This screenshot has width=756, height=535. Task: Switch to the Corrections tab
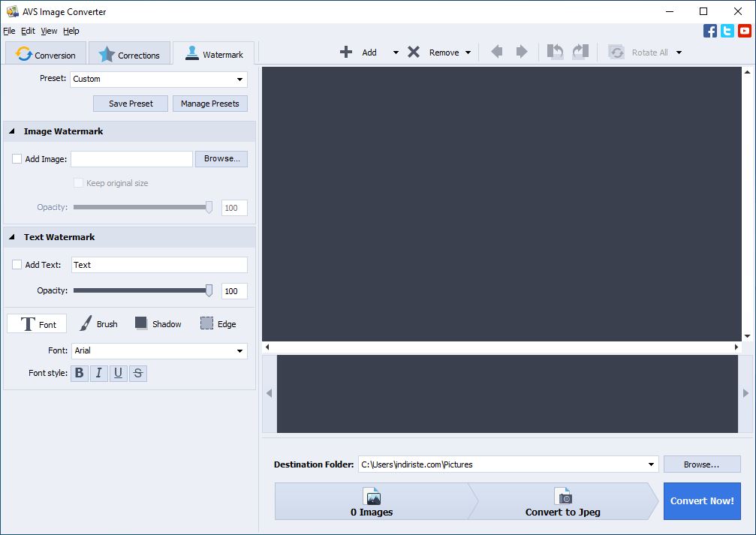(x=129, y=53)
